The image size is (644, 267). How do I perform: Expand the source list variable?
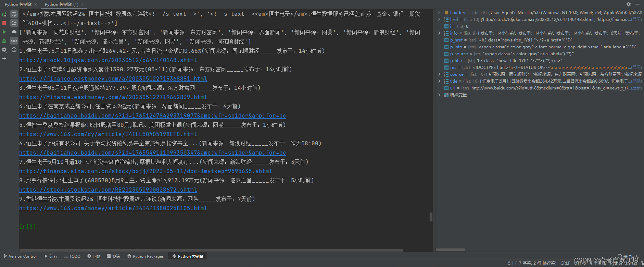pyautogui.click(x=439, y=74)
